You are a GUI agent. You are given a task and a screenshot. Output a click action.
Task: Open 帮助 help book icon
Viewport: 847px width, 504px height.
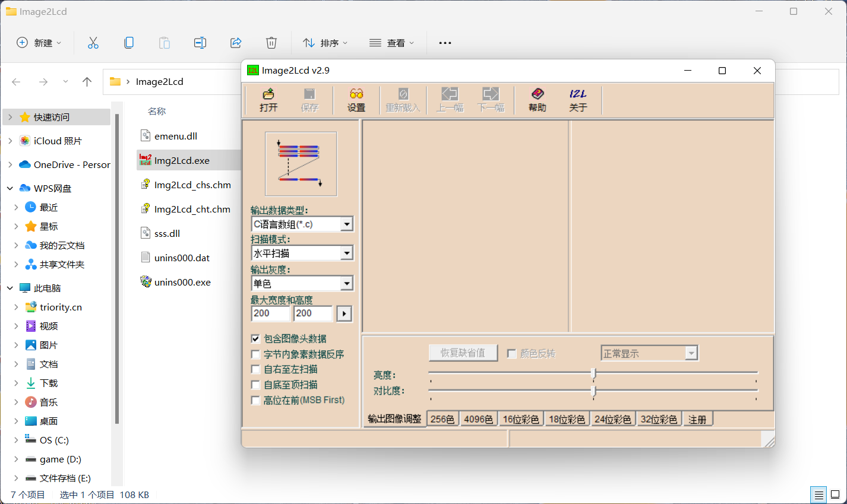537,100
